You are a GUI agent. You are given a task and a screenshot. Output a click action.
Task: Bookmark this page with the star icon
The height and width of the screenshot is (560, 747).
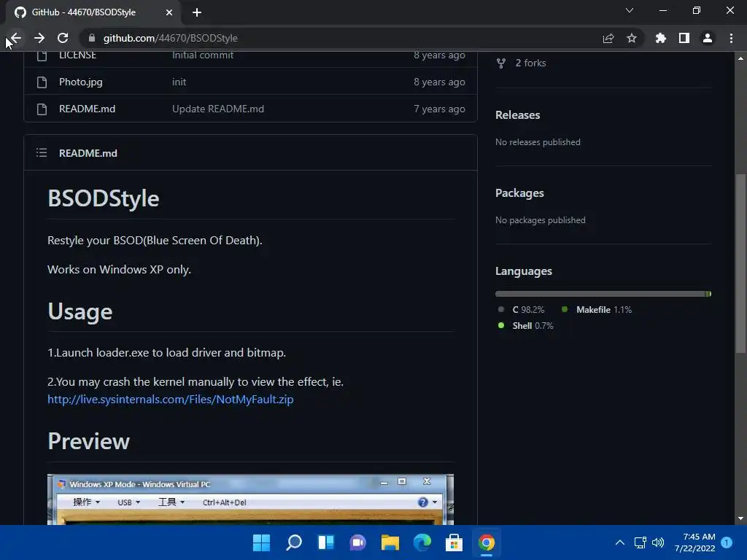632,38
